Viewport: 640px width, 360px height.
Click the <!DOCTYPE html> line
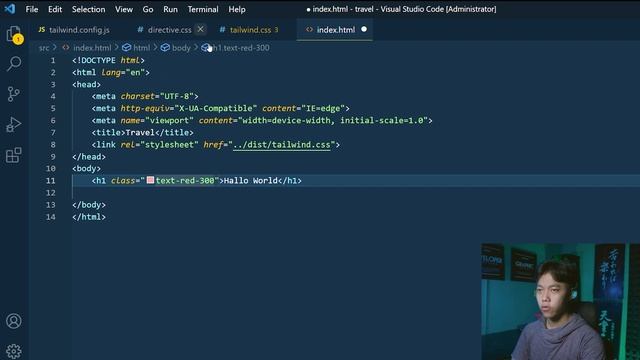tap(108, 60)
